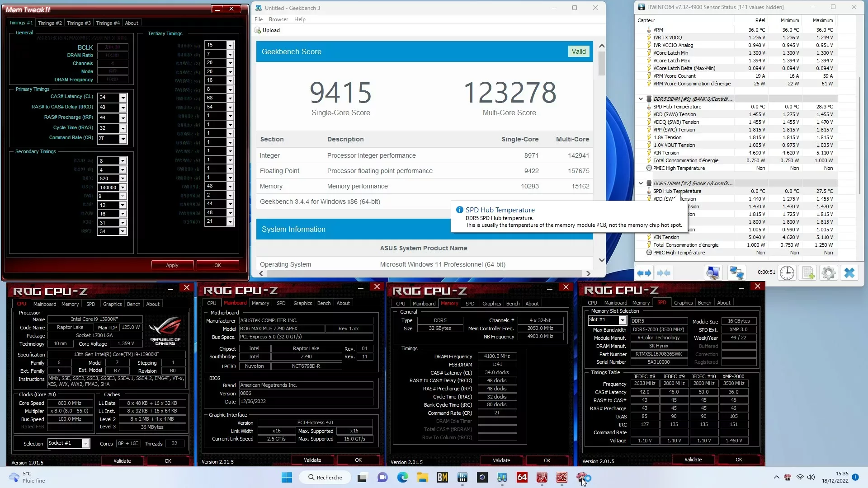This screenshot has width=868, height=488.
Task: Open Memory Slot Selection dropdown
Action: tap(622, 320)
